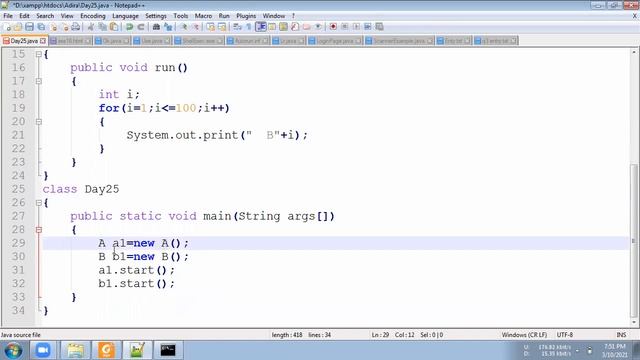This screenshot has width=640, height=360.
Task: Open the Run menu
Action: click(x=224, y=16)
